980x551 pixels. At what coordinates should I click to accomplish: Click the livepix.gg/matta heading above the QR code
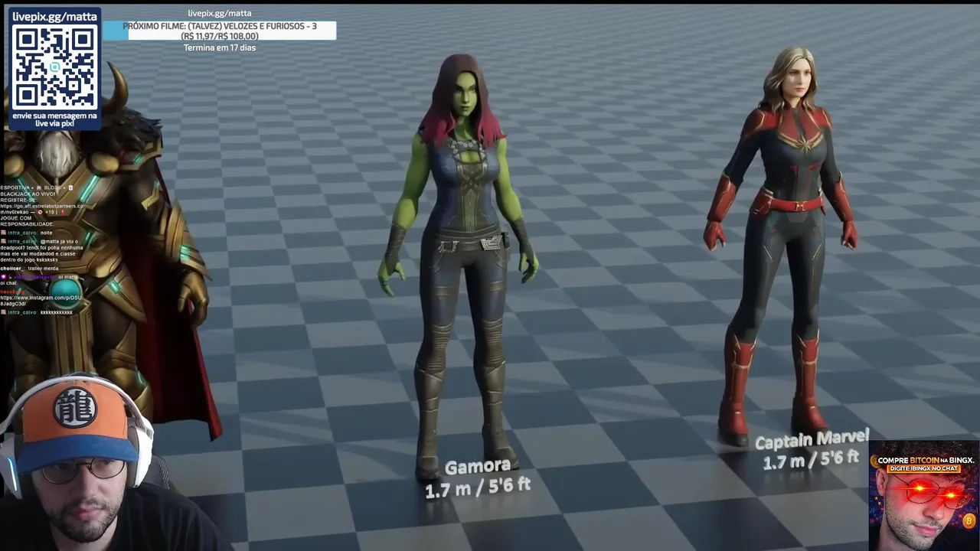tap(54, 16)
